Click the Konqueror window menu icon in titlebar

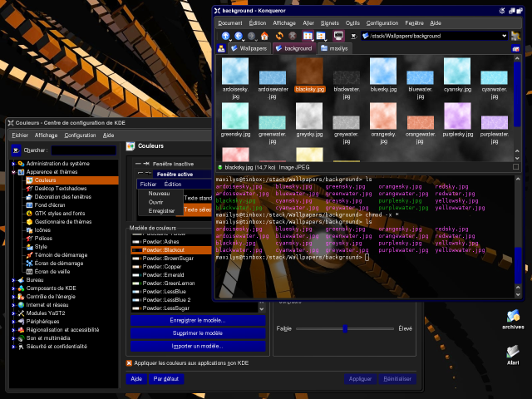pos(218,11)
